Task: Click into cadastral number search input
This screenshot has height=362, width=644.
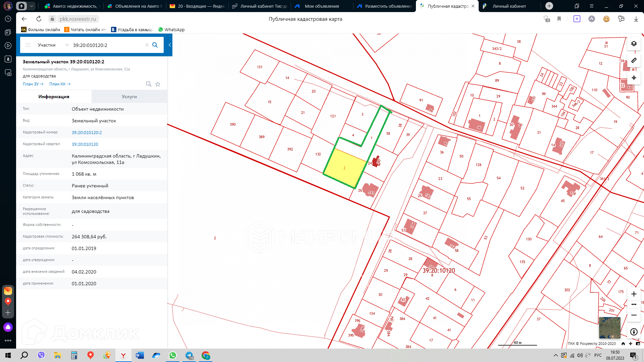Action: [x=107, y=45]
